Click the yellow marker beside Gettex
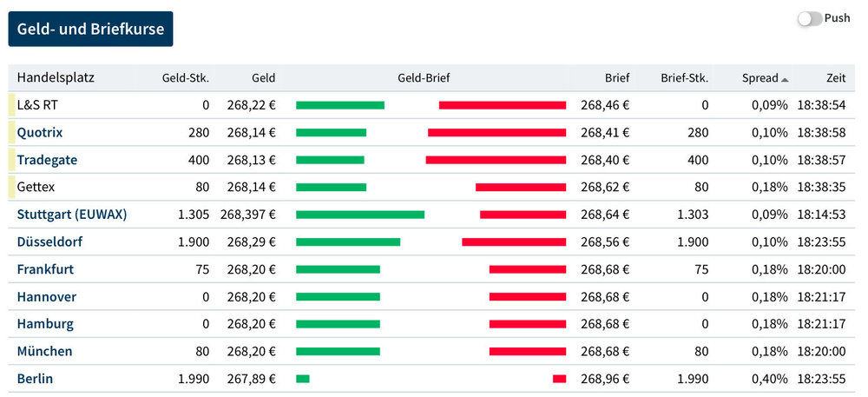The image size is (868, 397). pyautogui.click(x=12, y=187)
